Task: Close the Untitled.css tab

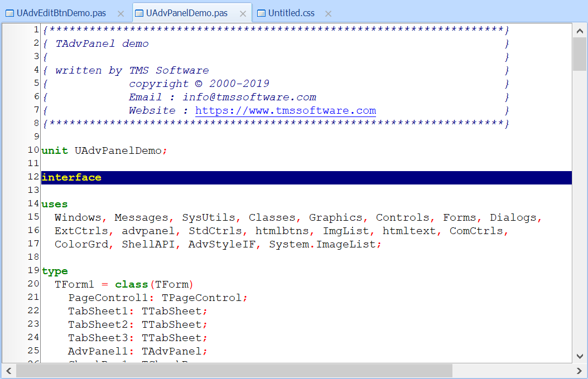Action: coord(328,13)
